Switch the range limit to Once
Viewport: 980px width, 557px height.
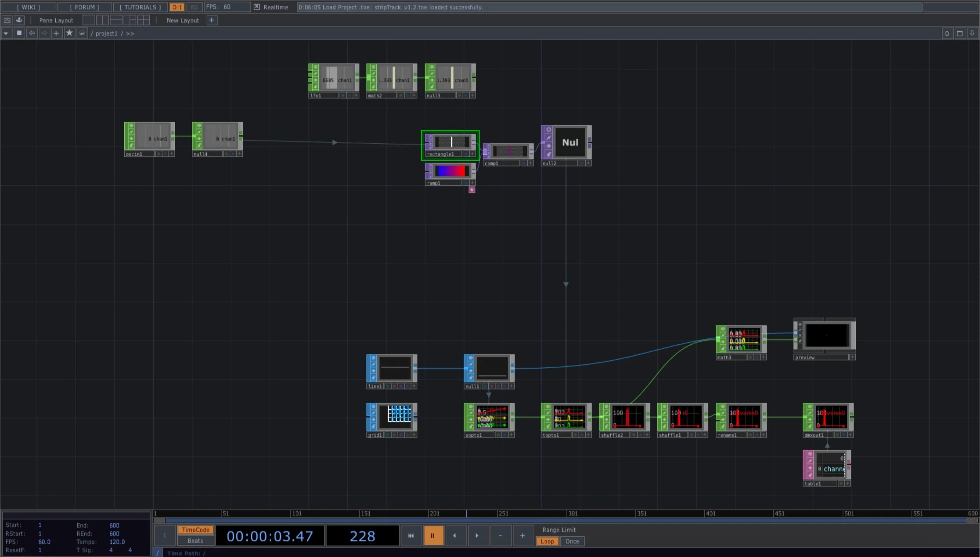tap(572, 541)
